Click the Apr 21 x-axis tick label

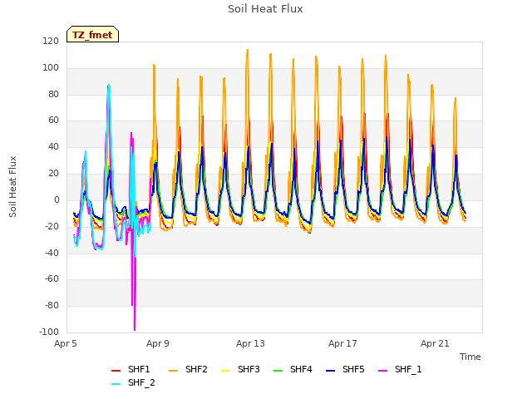435,343
